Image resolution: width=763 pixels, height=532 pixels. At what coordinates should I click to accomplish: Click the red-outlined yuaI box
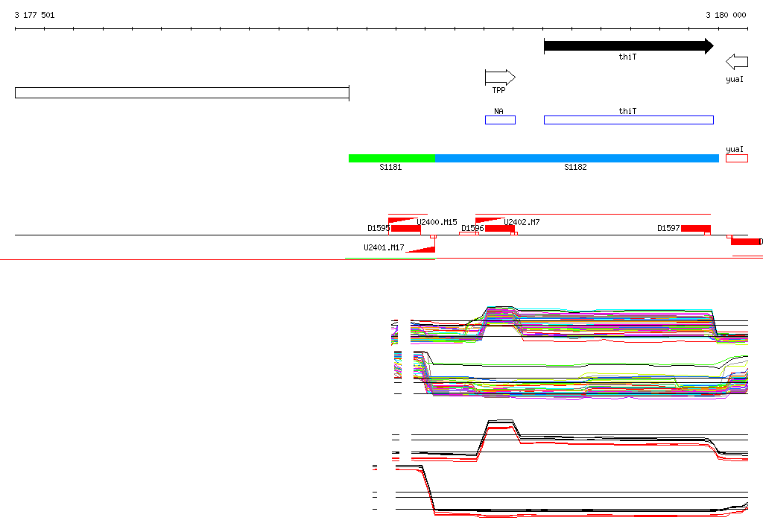click(736, 158)
